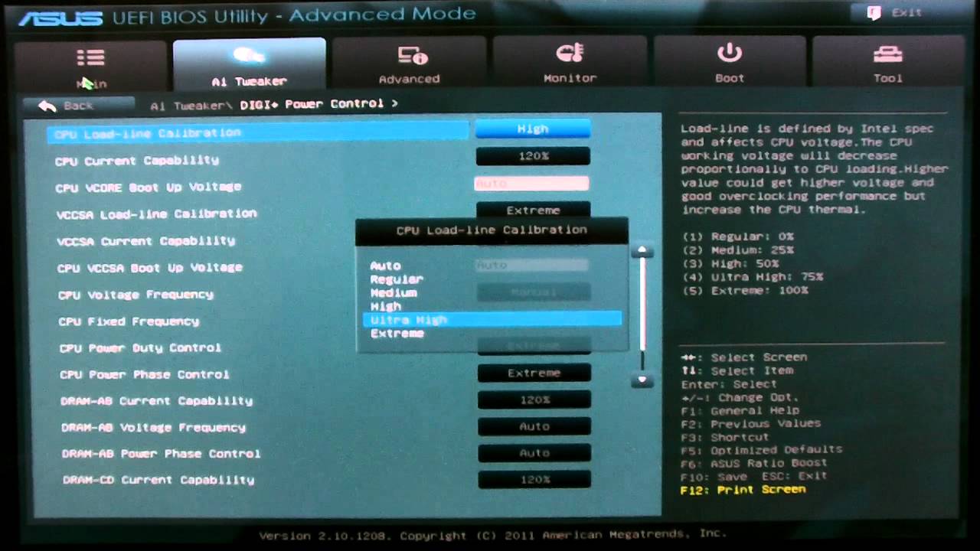Open VCCSA Load-line Calibration Extreme dropdown

(x=534, y=210)
